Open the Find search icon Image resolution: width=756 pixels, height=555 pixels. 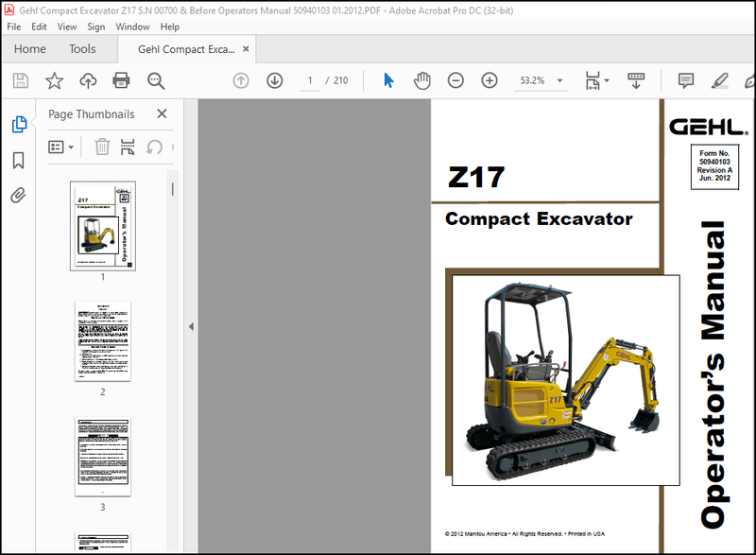[x=157, y=80]
